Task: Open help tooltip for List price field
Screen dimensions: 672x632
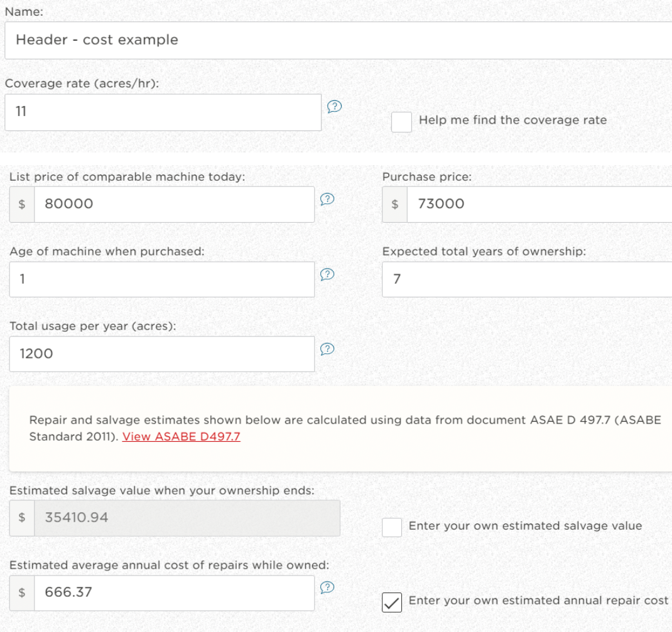Action: (x=327, y=199)
